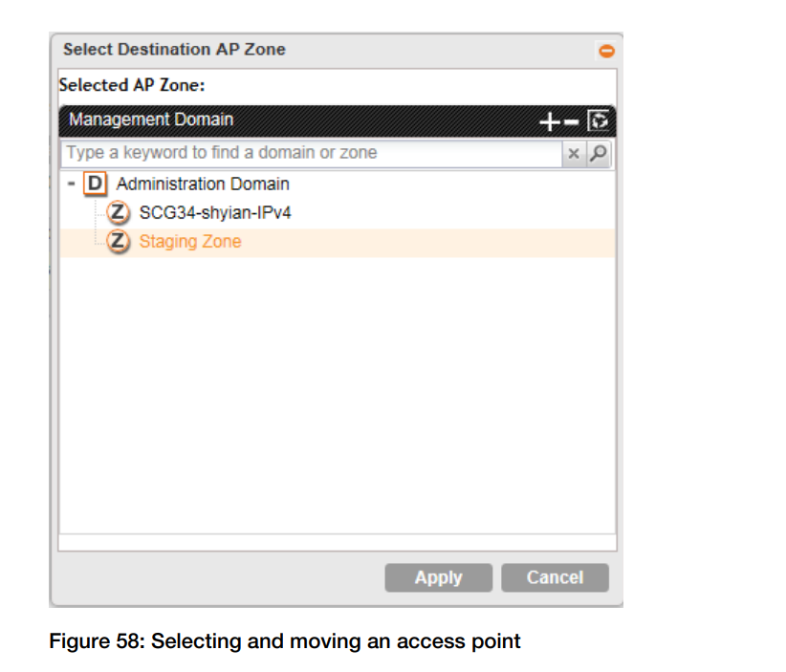Image resolution: width=786 pixels, height=672 pixels.
Task: Click the Selected AP Zone label
Action: (132, 85)
